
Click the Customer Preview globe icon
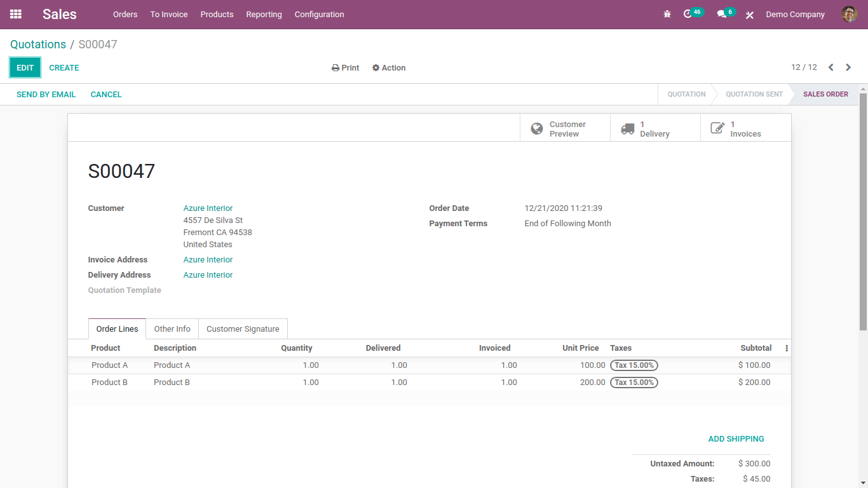coord(537,129)
